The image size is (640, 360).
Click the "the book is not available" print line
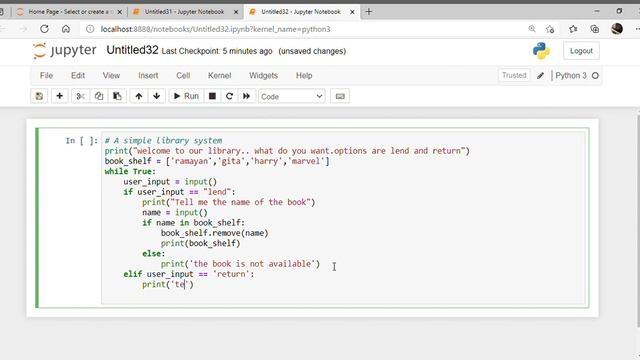[240, 264]
